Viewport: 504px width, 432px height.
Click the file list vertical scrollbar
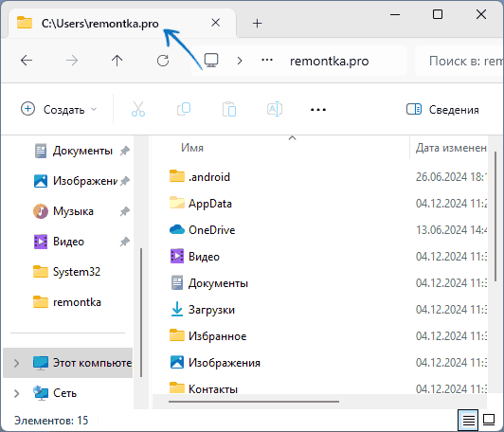(x=495, y=217)
